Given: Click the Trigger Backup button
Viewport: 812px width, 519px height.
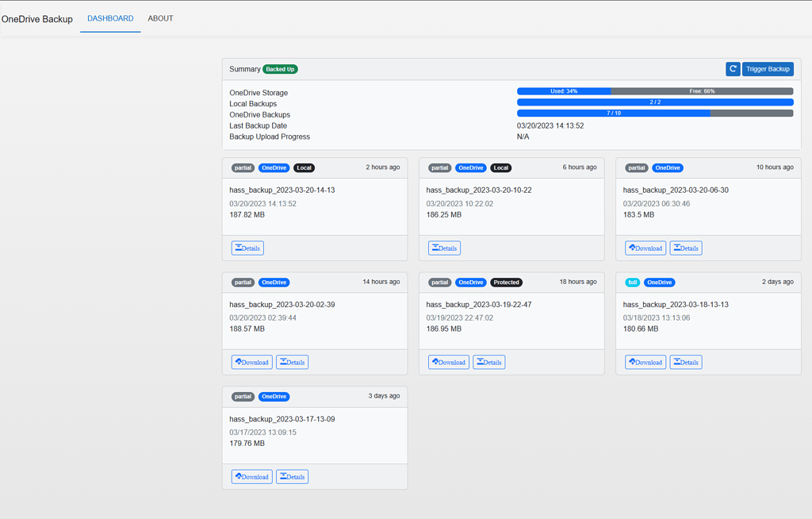Looking at the screenshot, I should click(767, 69).
